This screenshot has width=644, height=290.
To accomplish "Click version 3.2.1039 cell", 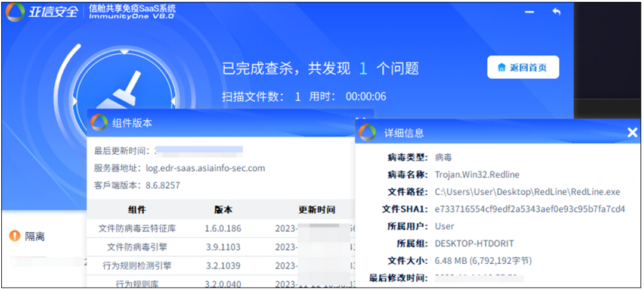I will tap(223, 266).
